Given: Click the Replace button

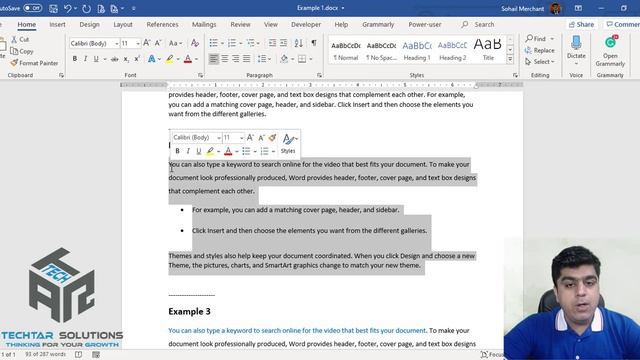Looking at the screenshot, I should [540, 50].
